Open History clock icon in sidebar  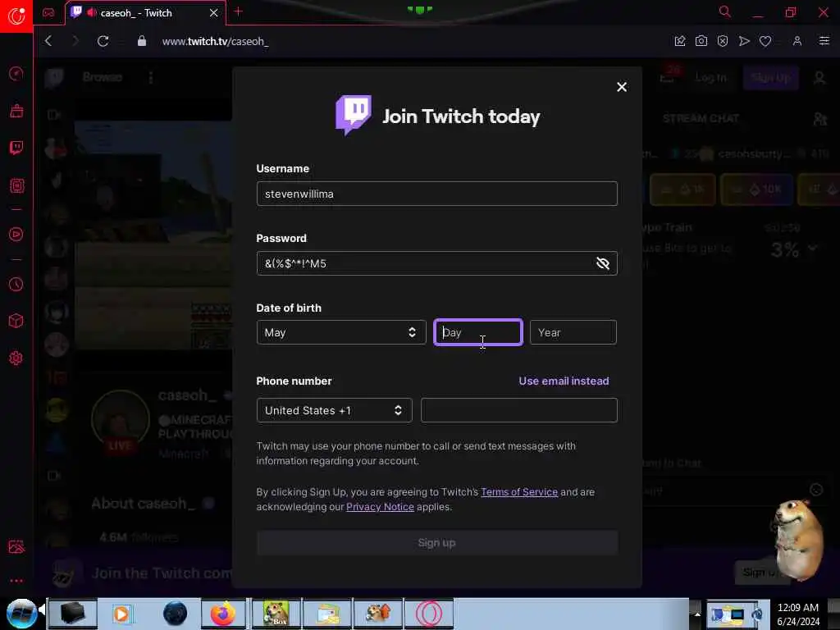click(16, 284)
